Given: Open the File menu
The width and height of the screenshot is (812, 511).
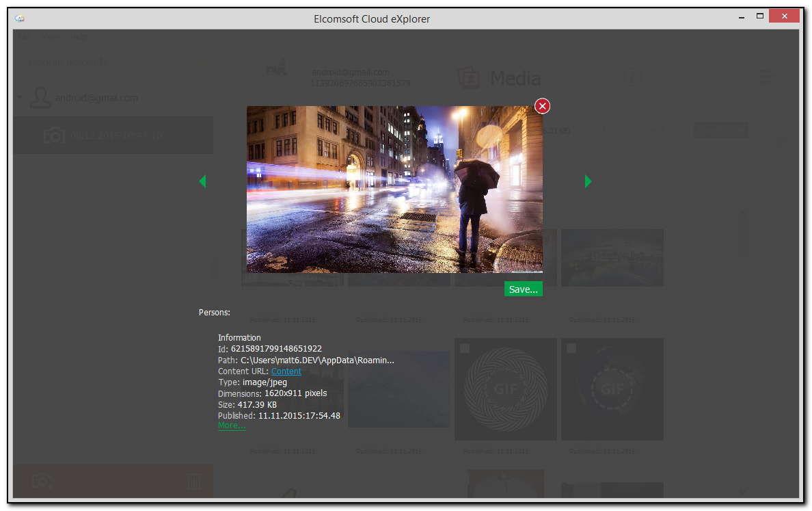Looking at the screenshot, I should (x=24, y=36).
